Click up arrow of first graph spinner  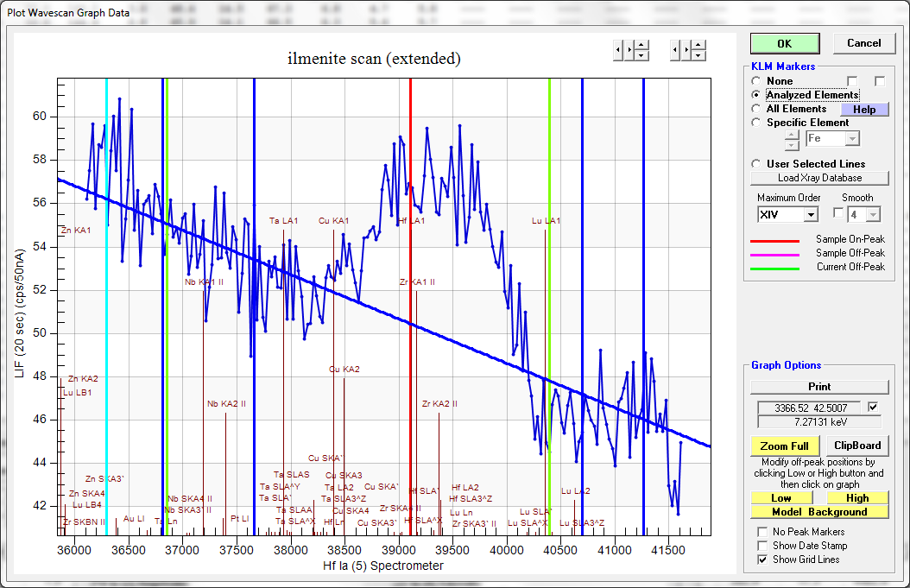pos(641,46)
